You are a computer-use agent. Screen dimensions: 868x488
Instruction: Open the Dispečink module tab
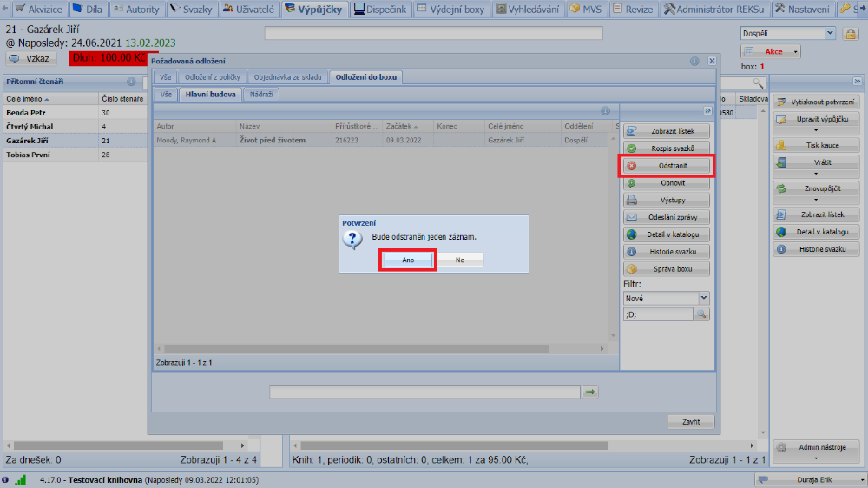379,9
